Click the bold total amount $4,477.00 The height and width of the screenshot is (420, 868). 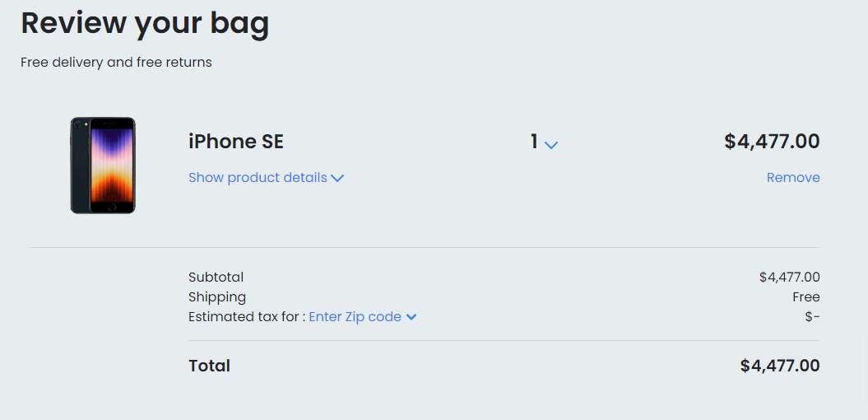[x=780, y=366]
